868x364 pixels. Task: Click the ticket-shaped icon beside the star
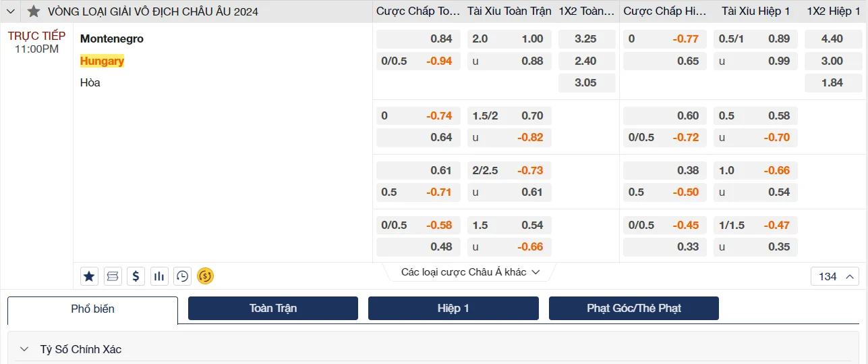pyautogui.click(x=113, y=276)
